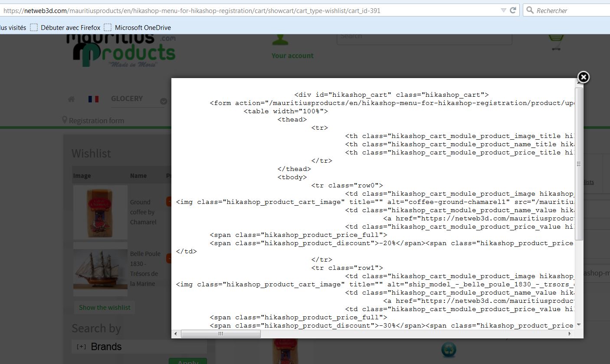The width and height of the screenshot is (610, 364).
Task: Click the green circular recycle icon
Action: point(449,350)
